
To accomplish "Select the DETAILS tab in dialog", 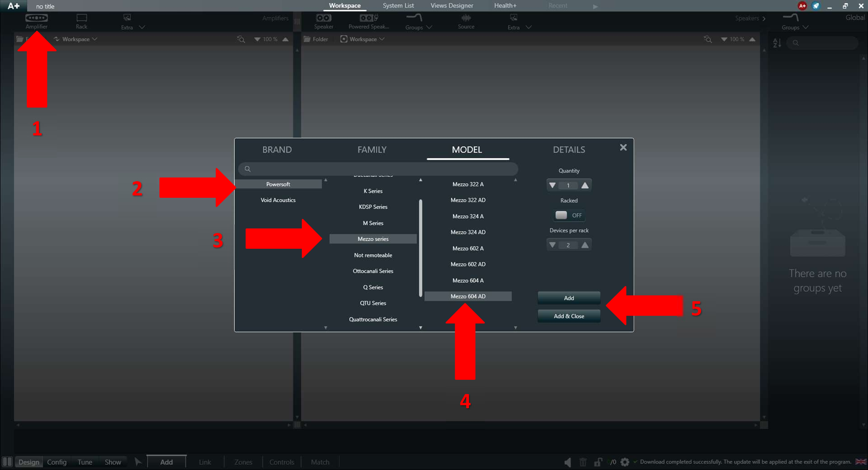I will click(569, 150).
